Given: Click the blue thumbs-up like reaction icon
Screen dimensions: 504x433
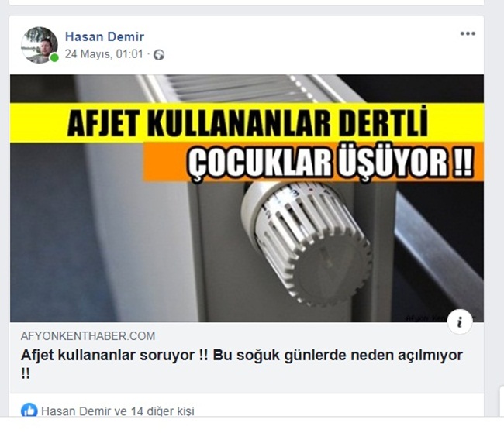Looking at the screenshot, I should pos(29,411).
